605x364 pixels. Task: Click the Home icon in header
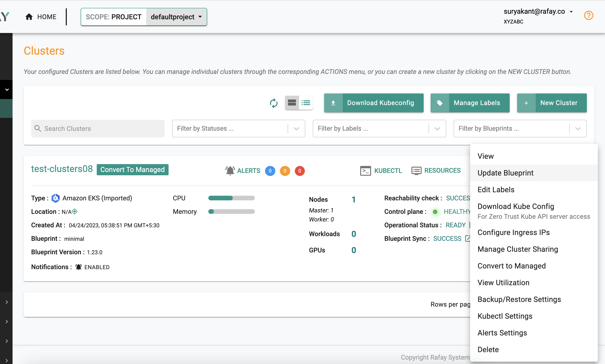29,17
